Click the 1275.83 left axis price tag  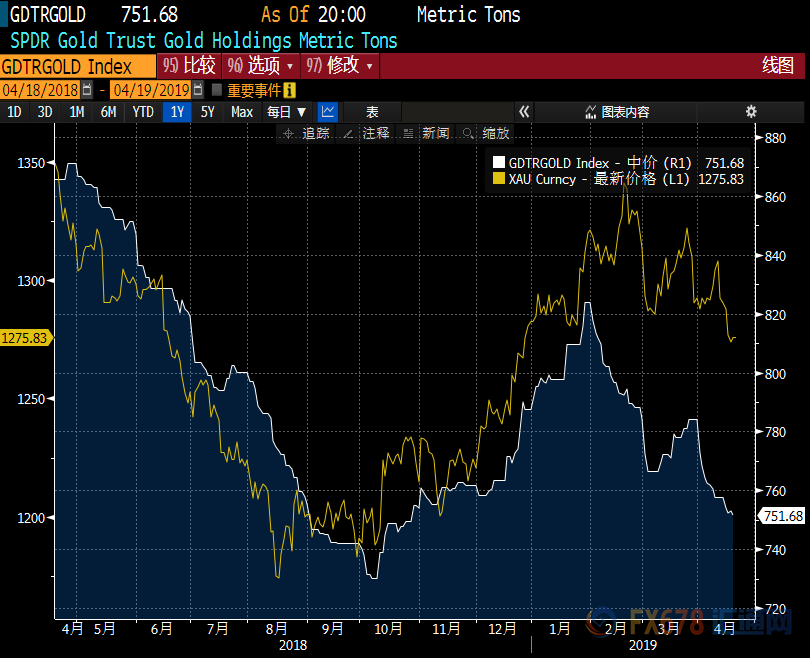pyautogui.click(x=26, y=338)
